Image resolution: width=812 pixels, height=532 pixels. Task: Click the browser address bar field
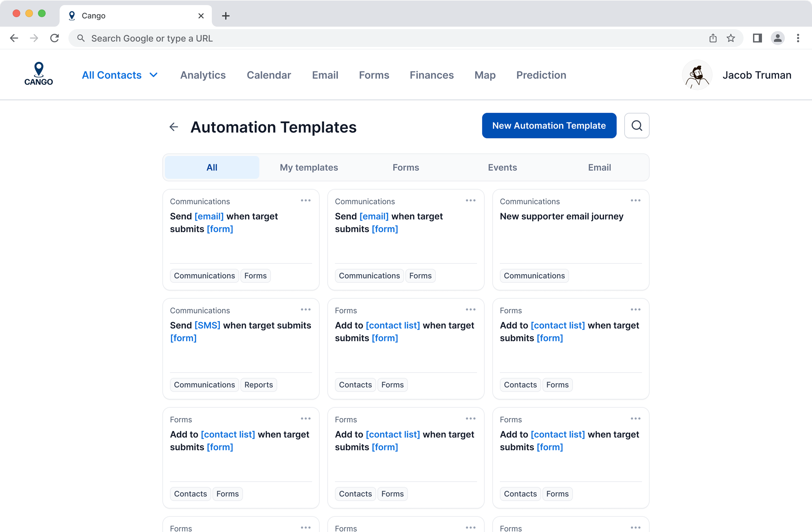coord(375,38)
